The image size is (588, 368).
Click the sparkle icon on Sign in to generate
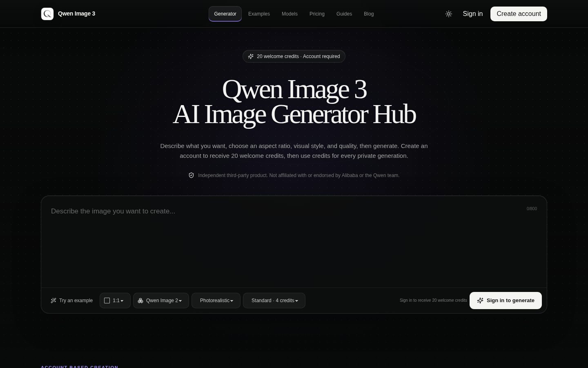pyautogui.click(x=480, y=301)
